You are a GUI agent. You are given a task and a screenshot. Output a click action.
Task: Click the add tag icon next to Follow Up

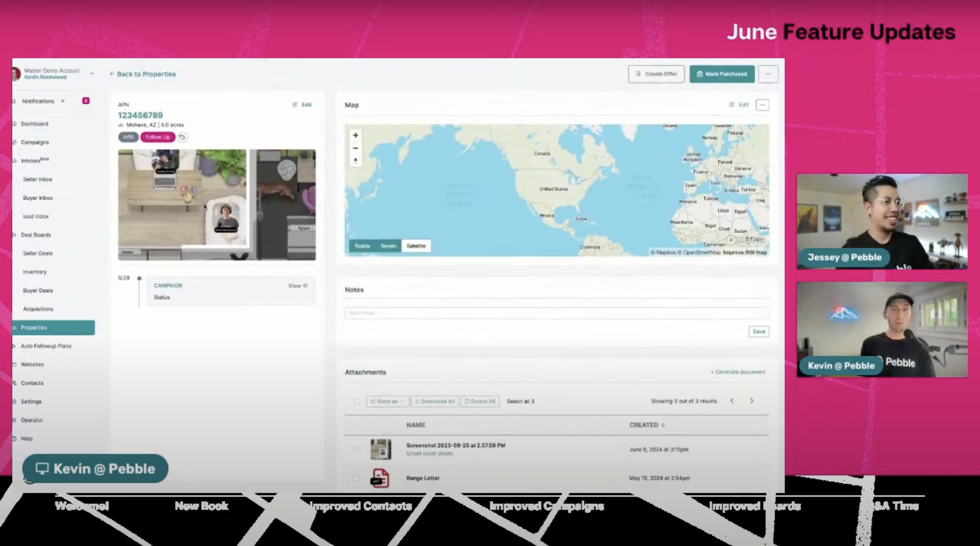click(x=183, y=137)
